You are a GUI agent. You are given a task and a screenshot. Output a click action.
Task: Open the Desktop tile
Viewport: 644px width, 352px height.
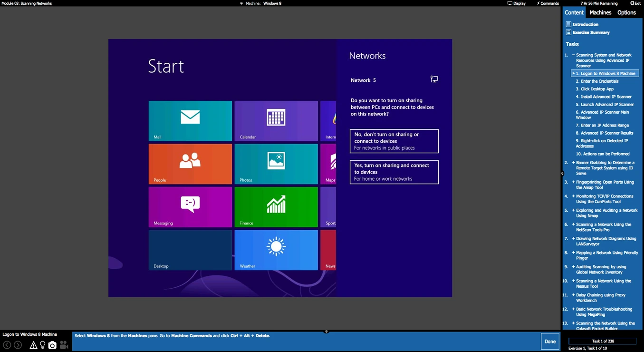point(190,250)
